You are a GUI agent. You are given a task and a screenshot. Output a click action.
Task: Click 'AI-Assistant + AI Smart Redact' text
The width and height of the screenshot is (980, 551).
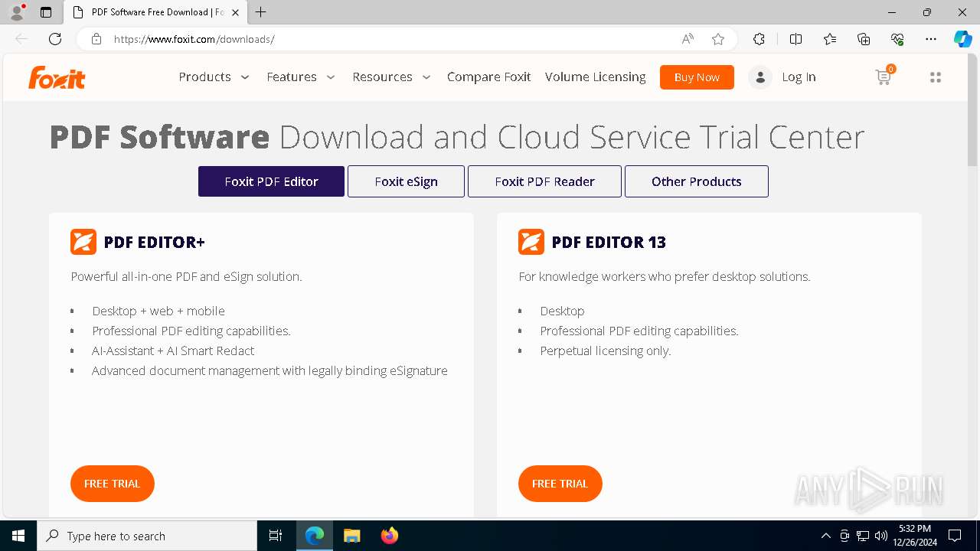173,350
